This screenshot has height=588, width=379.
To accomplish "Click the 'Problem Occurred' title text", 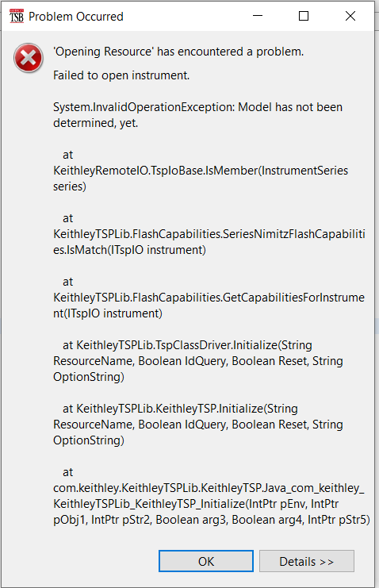I will click(x=76, y=17).
